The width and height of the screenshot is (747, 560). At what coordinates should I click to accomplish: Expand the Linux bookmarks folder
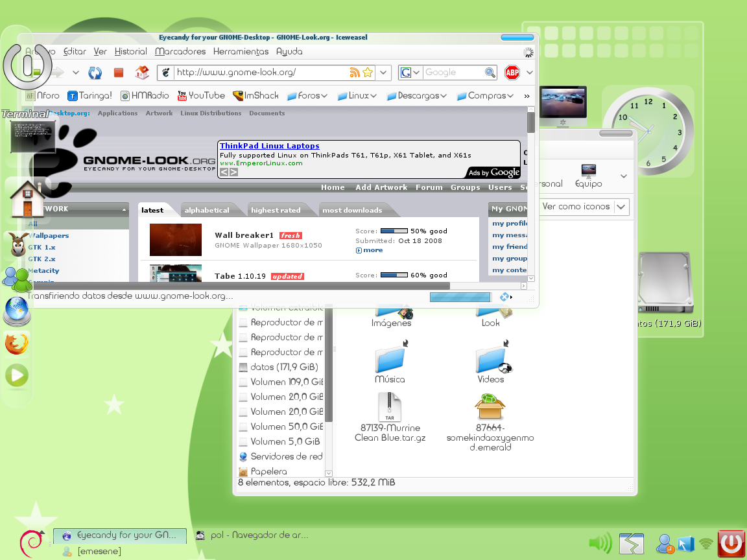click(357, 96)
